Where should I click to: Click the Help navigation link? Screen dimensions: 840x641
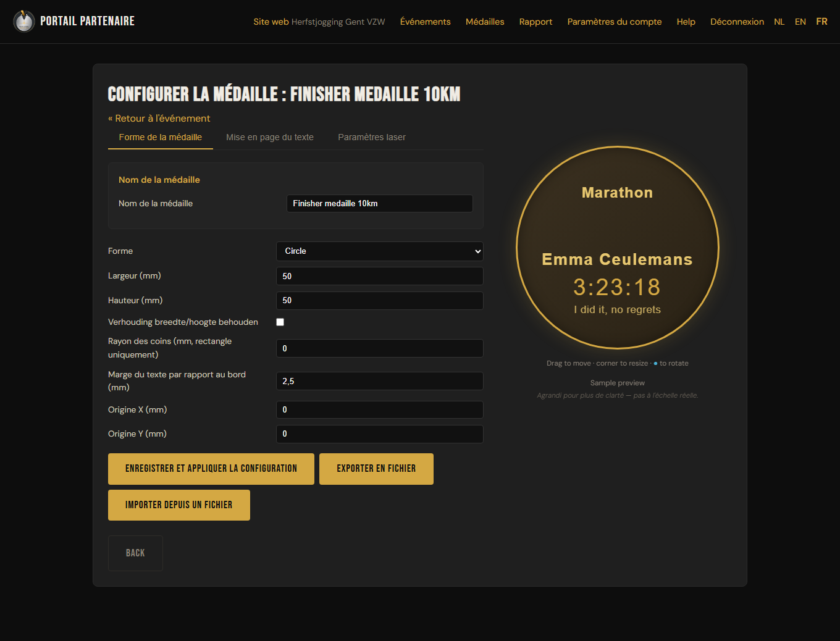[686, 22]
